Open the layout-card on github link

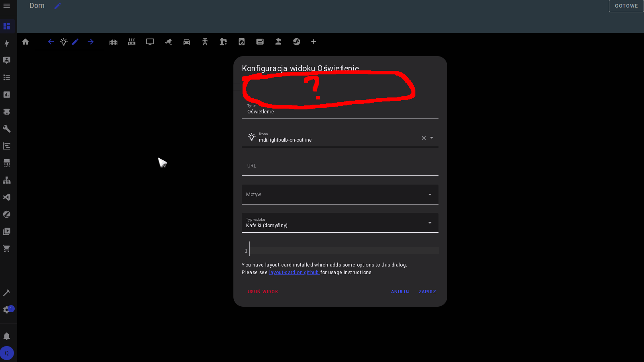click(x=294, y=272)
